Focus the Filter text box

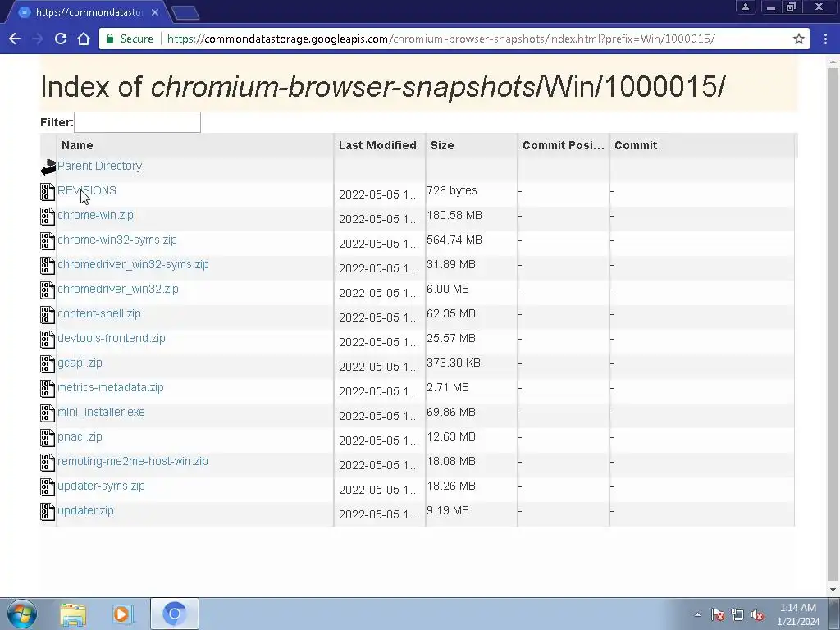pyautogui.click(x=137, y=122)
